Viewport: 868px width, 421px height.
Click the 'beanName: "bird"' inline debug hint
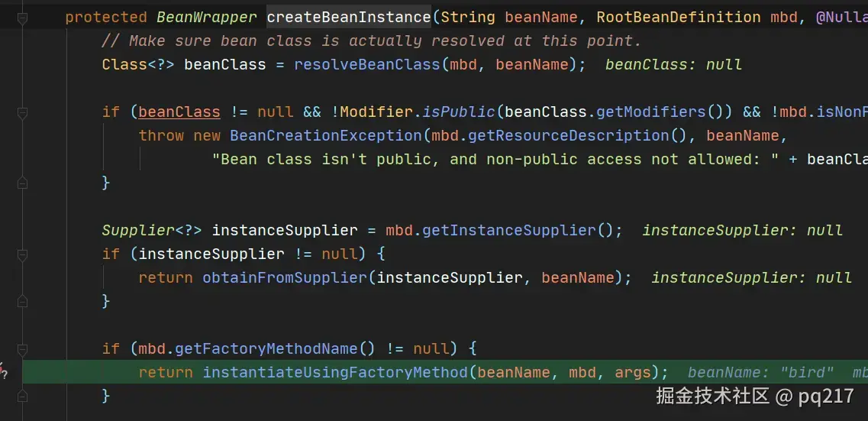(760, 372)
